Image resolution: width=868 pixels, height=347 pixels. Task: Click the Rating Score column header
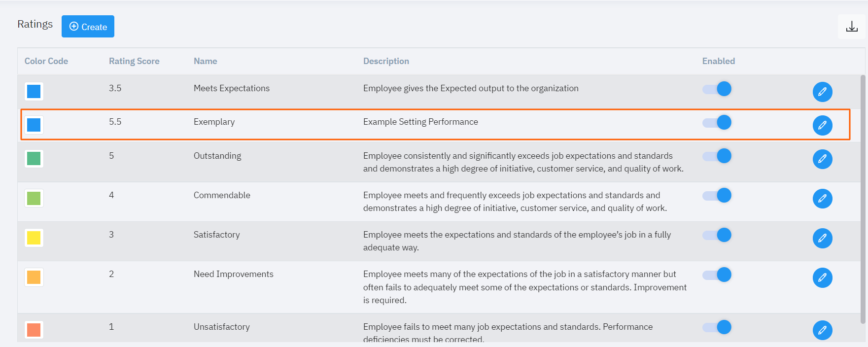(x=134, y=61)
